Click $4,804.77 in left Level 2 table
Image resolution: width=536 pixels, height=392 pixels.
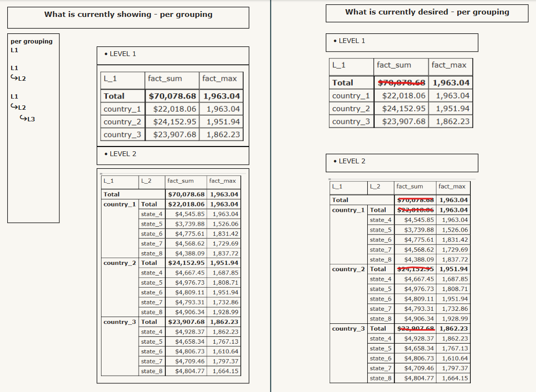[190, 371]
